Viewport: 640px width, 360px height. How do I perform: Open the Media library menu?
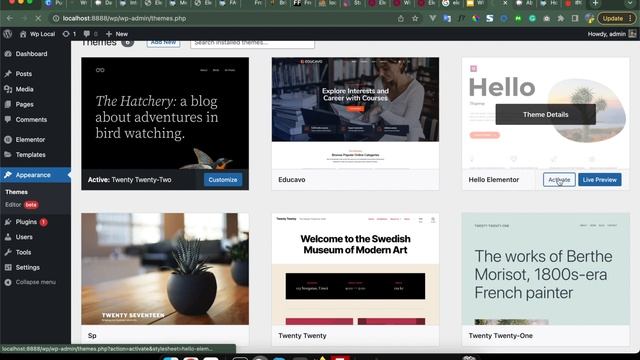24,89
